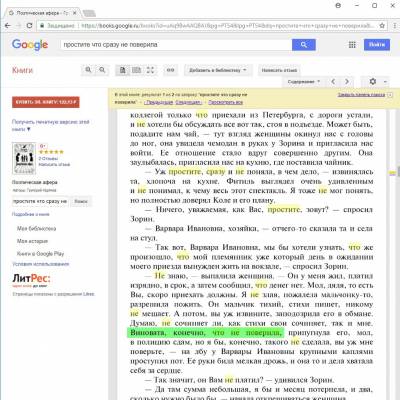Open a new tab beside current tab
This screenshot has width=400, height=400.
pos(89,13)
